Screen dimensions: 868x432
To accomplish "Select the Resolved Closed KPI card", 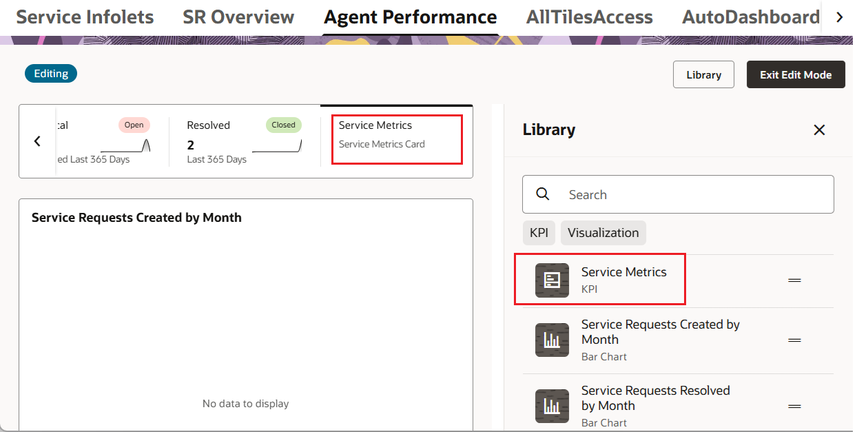I will [245, 141].
